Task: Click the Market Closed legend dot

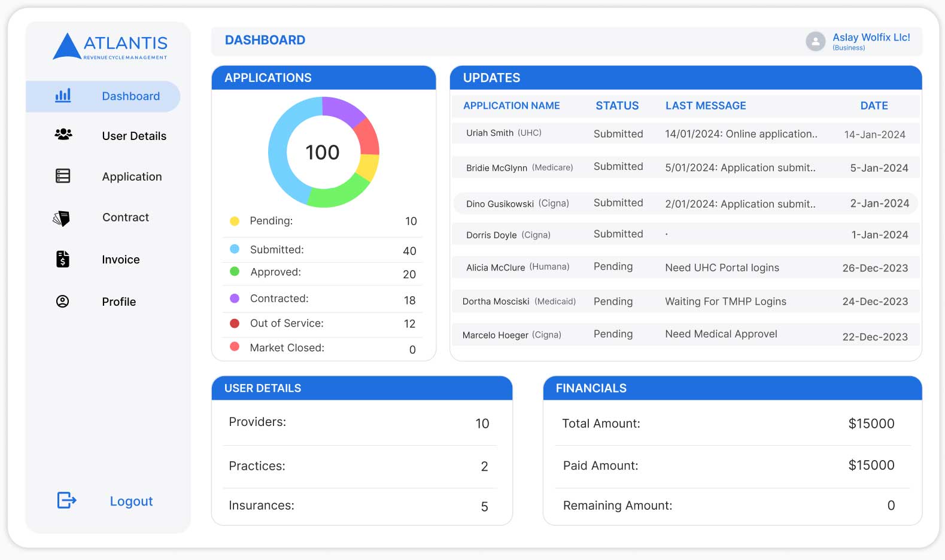Action: [x=235, y=346]
